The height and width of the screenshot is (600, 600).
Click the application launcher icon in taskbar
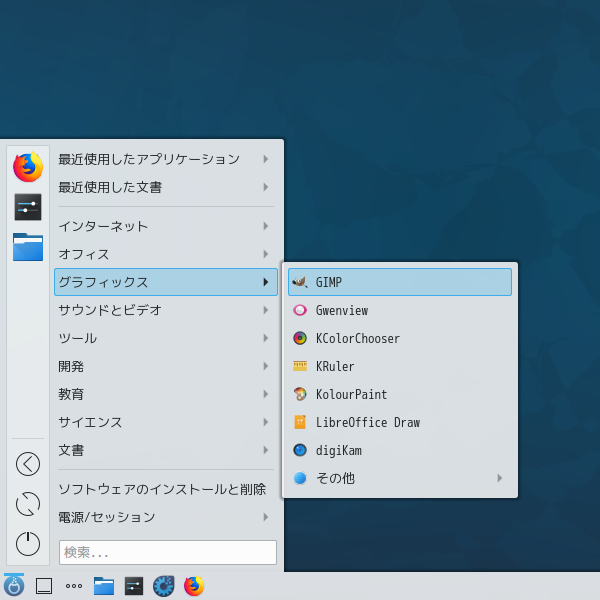(x=14, y=585)
